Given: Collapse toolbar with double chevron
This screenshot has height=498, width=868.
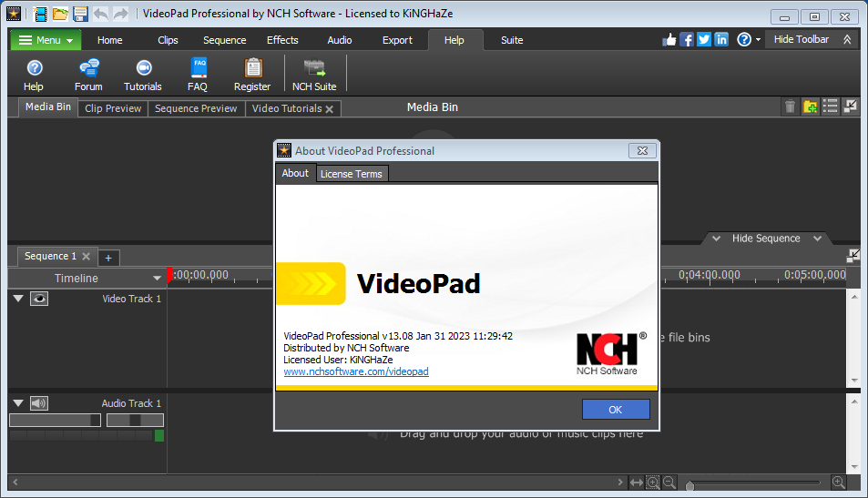Looking at the screenshot, I should point(847,40).
